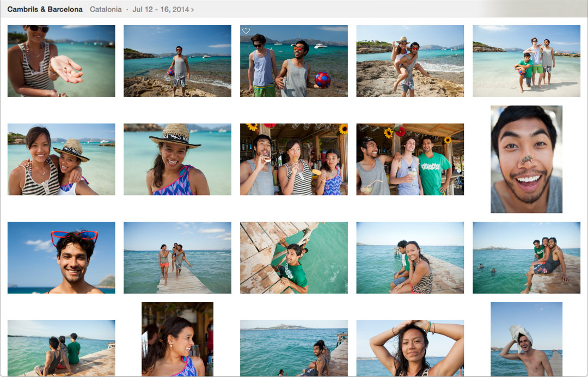The width and height of the screenshot is (588, 377).
Task: Select close-up portrait of man with sand on his nose
Action: (x=526, y=160)
